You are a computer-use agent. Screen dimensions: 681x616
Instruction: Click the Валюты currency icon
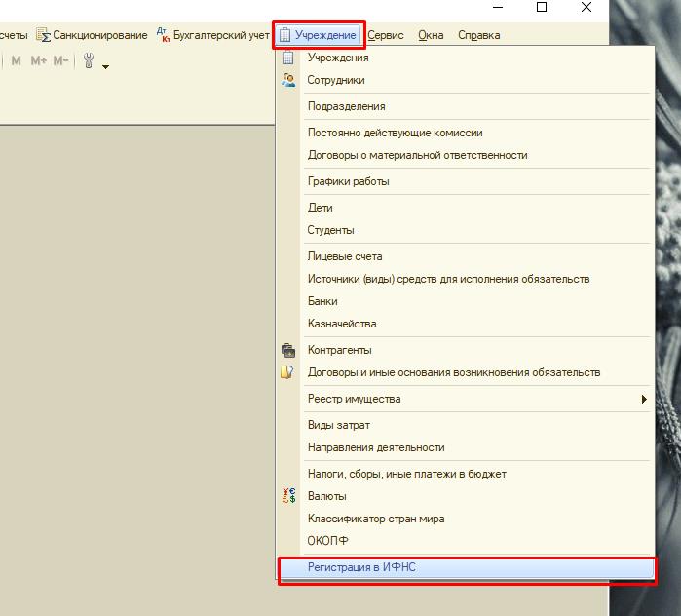click(287, 496)
